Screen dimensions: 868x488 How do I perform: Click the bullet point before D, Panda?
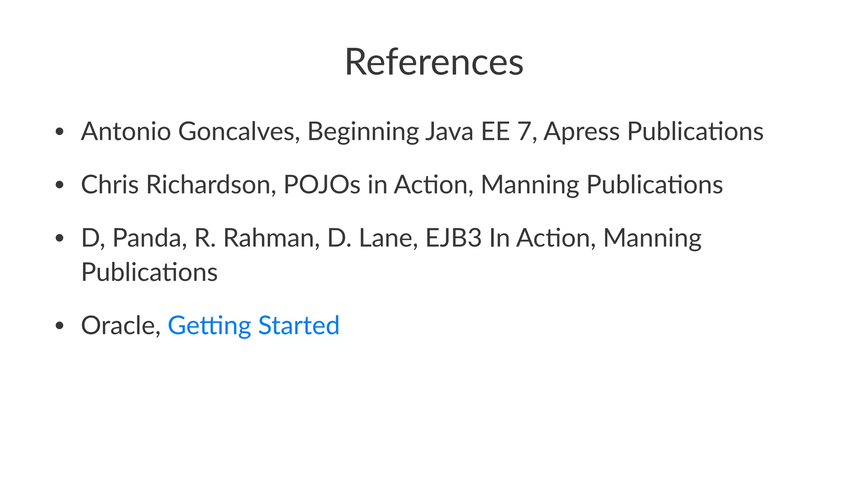pos(59,238)
